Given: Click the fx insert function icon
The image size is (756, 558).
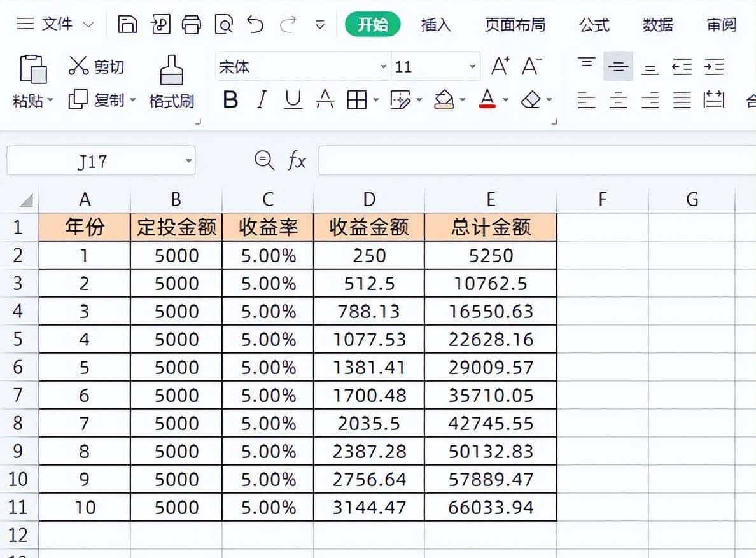Looking at the screenshot, I should 296,160.
